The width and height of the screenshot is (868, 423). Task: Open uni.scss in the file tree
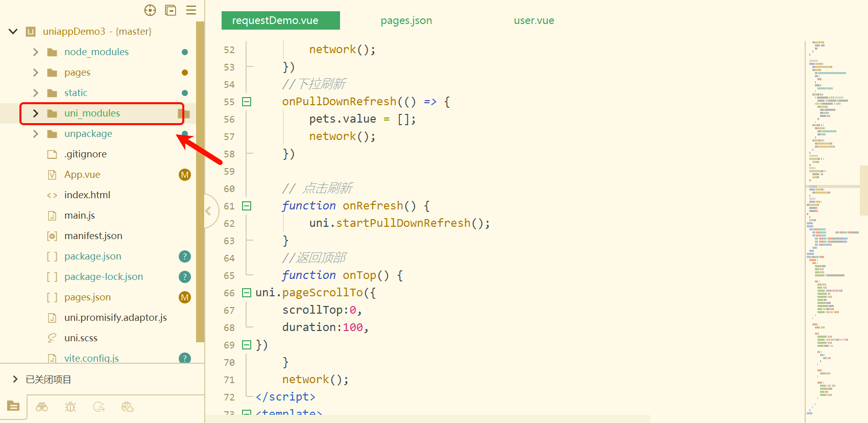click(x=81, y=338)
